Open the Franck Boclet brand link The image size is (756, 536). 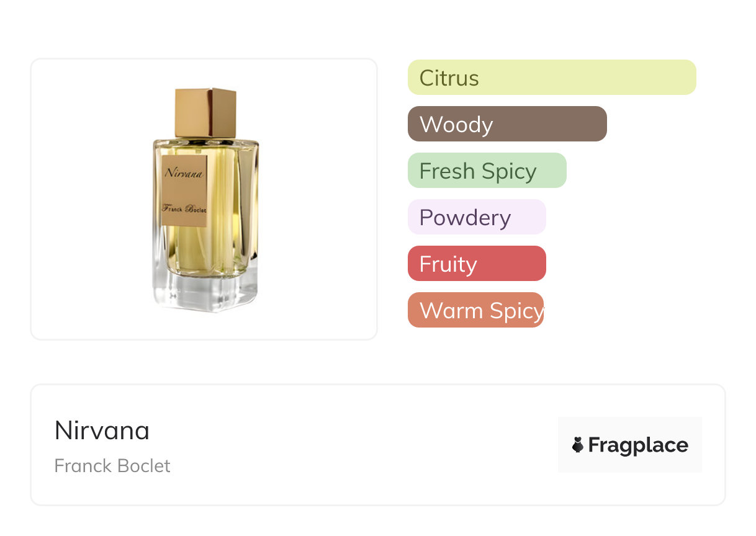(112, 466)
